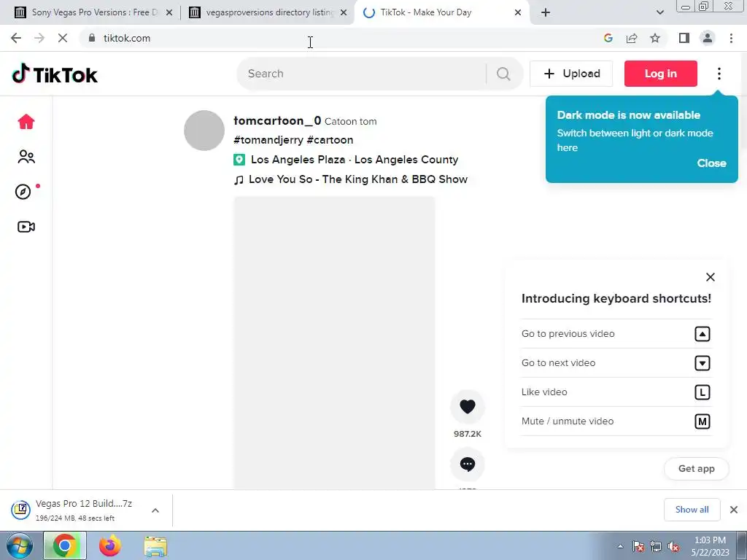Click the L key shortcut icon

(x=703, y=392)
